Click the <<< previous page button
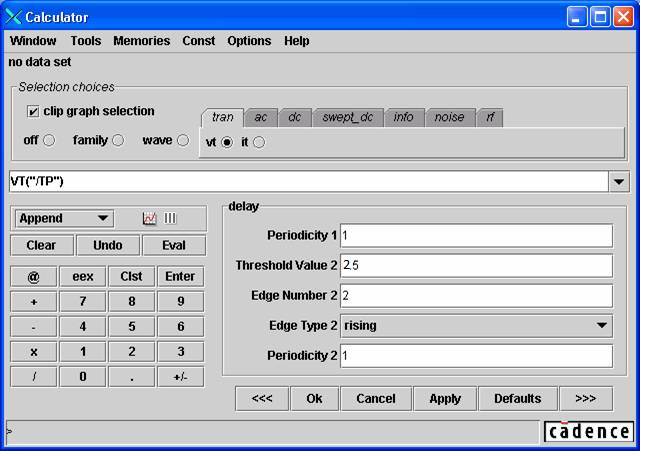Screen dimensions: 646x456 point(262,398)
